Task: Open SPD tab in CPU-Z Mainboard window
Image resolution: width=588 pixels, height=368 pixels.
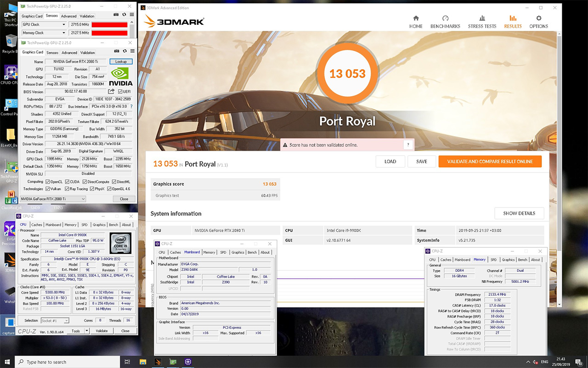Action: click(223, 252)
